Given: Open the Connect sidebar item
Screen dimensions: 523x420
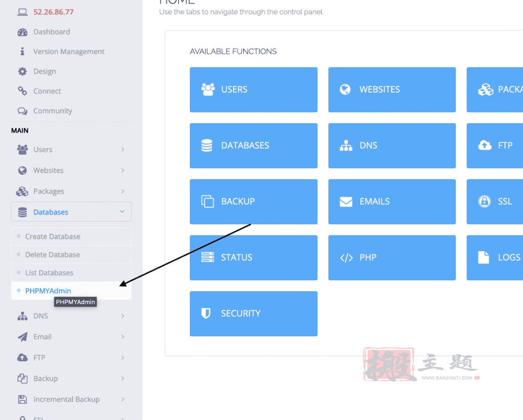Looking at the screenshot, I should [x=47, y=91].
